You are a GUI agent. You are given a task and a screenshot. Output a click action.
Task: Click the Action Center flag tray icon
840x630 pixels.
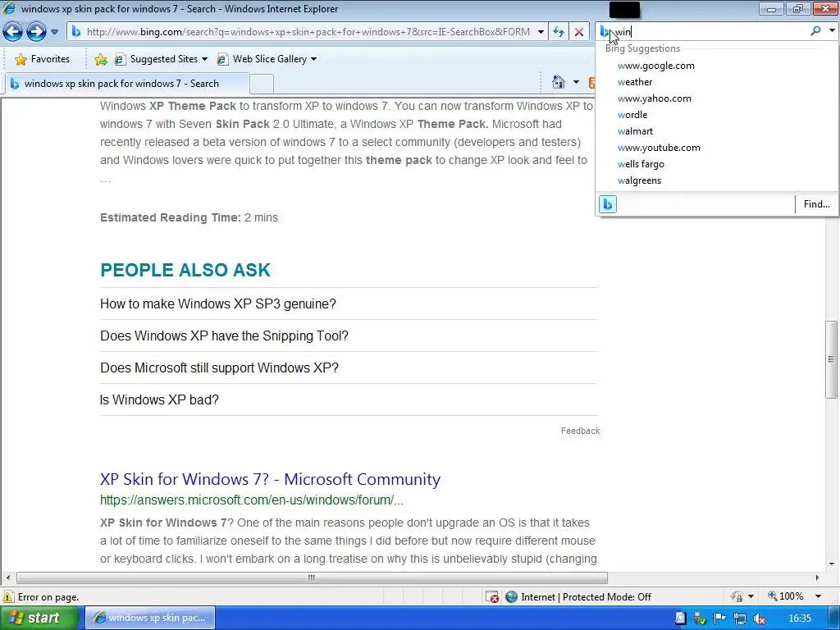[x=719, y=619]
